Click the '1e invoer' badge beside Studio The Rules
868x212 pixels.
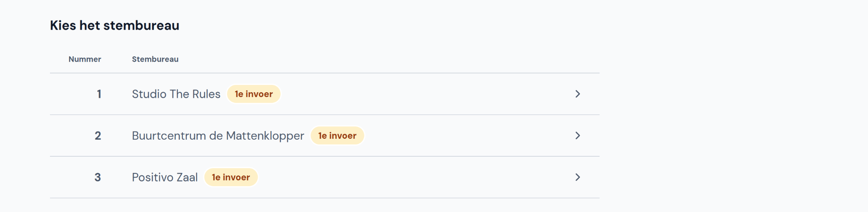click(254, 94)
